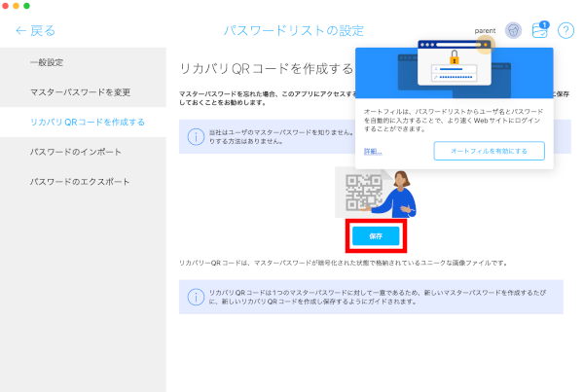Click the QR code illustration image

[x=376, y=193]
